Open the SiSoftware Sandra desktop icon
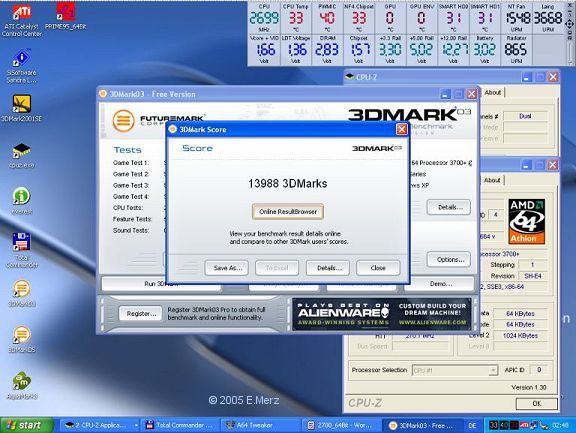This screenshot has height=433, width=576. click(x=22, y=66)
